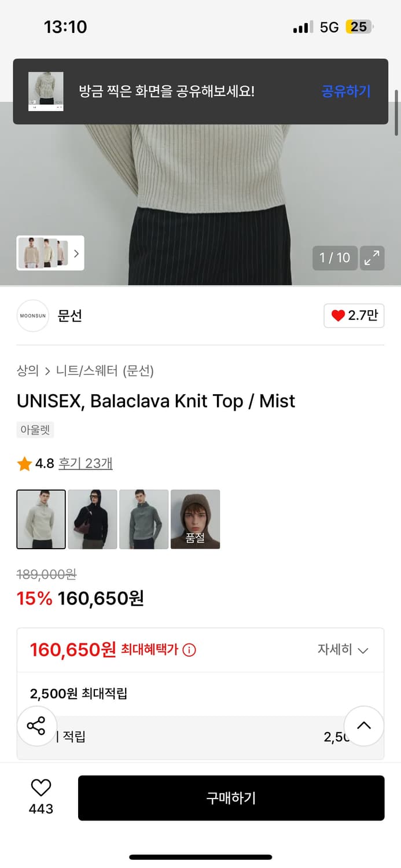This screenshot has width=401, height=868.
Task: Tap the scroll-to-top arrow button
Action: coord(363,726)
